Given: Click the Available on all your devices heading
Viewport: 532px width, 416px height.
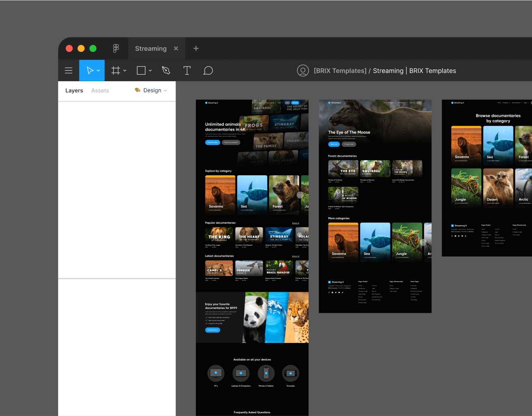Looking at the screenshot, I should 252,360.
